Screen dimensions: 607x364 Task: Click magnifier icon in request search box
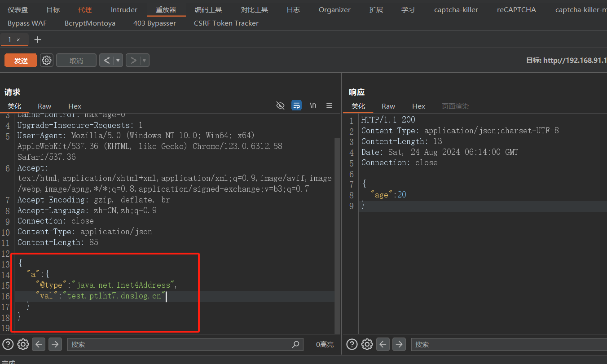(295, 344)
